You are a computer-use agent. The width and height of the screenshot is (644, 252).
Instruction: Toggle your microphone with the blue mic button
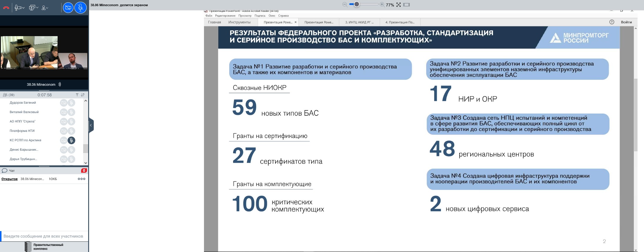coord(81,8)
